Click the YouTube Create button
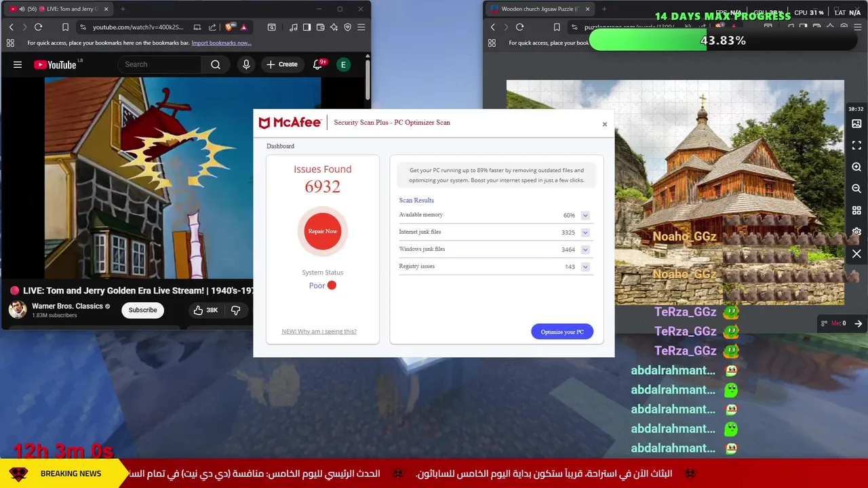 (x=282, y=64)
